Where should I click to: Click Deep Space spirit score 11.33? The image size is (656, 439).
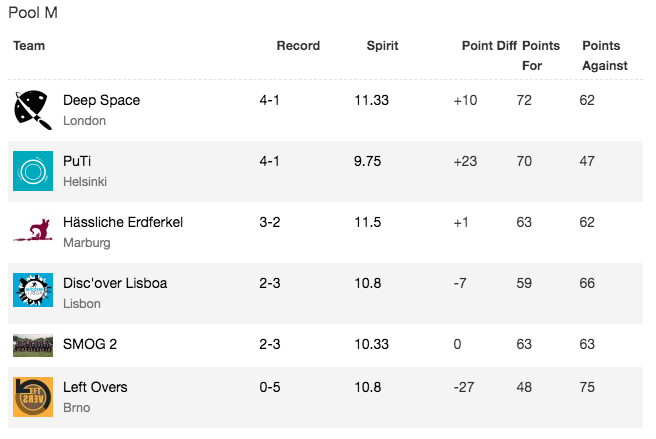[x=372, y=100]
